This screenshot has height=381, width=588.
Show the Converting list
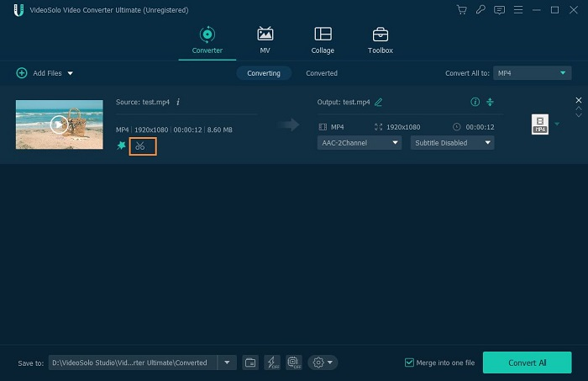[x=264, y=73]
